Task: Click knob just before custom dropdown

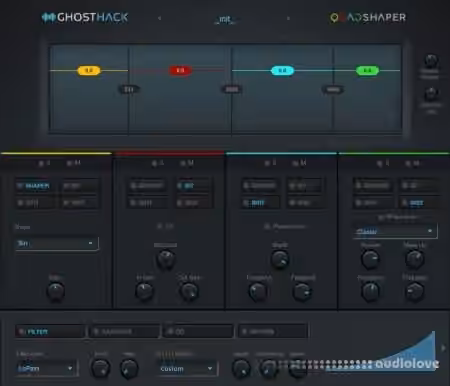Action: [x=129, y=368]
